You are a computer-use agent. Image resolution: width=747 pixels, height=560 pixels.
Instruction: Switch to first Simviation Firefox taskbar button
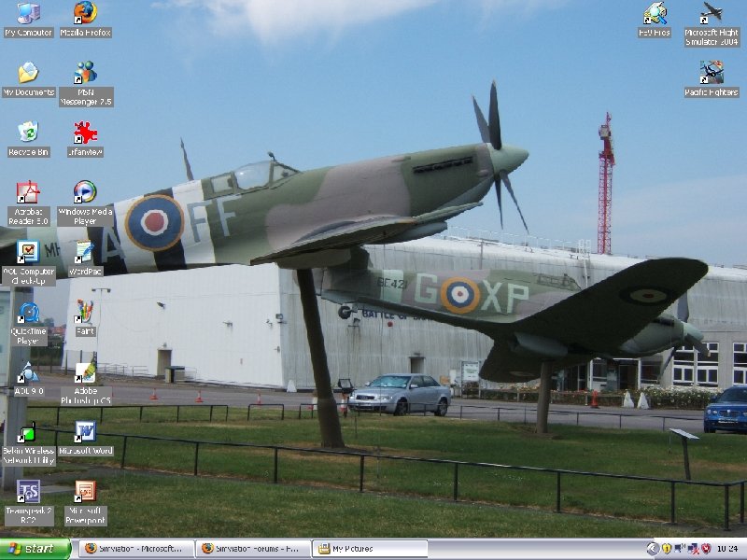point(136,549)
